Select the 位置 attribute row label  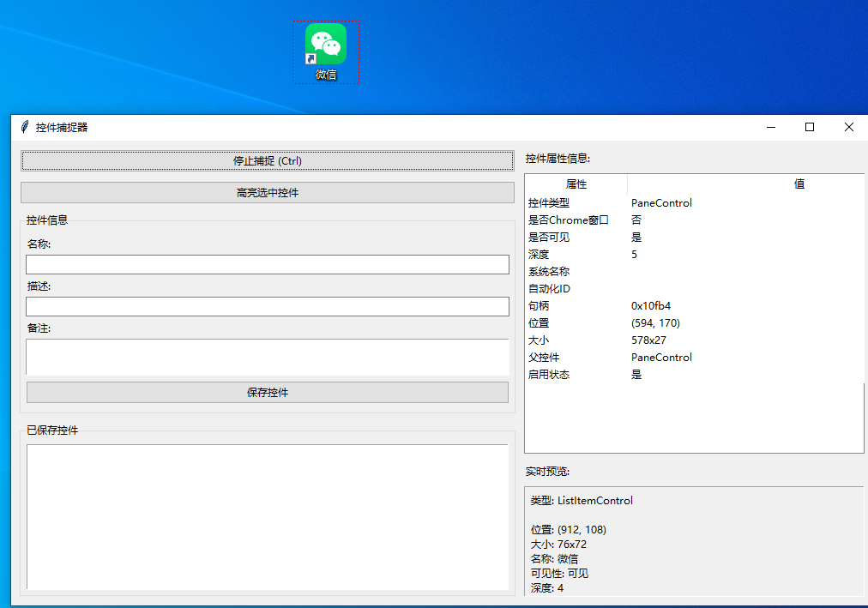[x=538, y=323]
